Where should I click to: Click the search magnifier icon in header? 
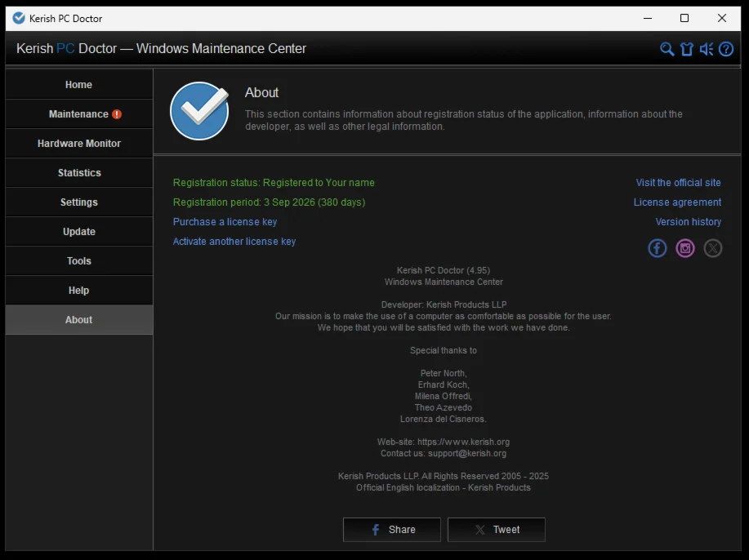pyautogui.click(x=667, y=49)
